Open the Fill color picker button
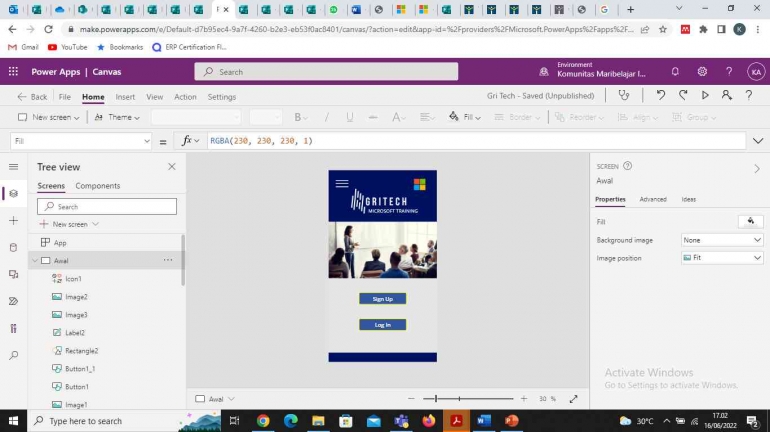The width and height of the screenshot is (770, 432). pyautogui.click(x=749, y=221)
